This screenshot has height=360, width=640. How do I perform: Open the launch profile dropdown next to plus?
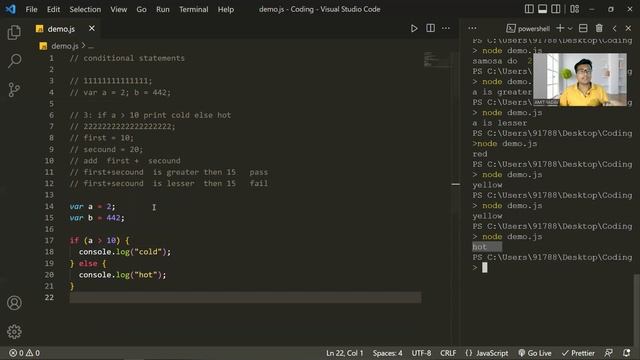pos(570,29)
